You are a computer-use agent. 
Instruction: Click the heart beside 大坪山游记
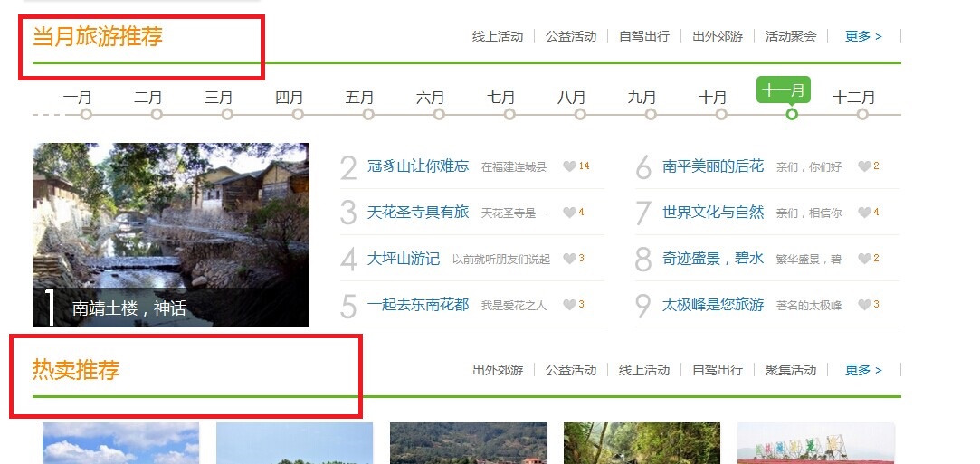pos(569,259)
